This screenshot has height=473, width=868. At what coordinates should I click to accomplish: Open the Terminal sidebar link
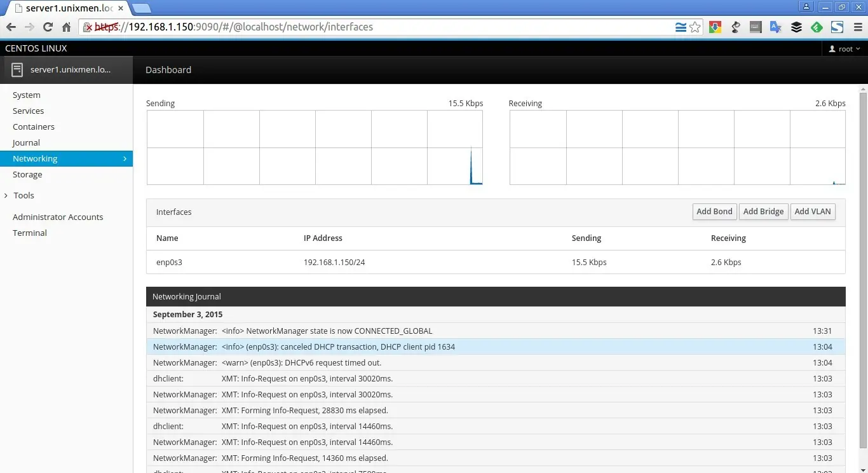[x=30, y=233]
